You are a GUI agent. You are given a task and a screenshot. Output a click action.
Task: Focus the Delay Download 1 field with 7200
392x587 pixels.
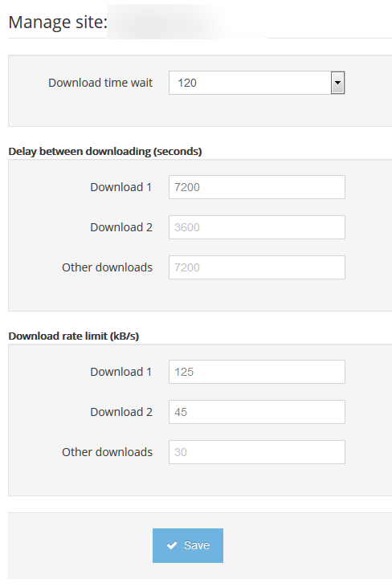pos(257,187)
